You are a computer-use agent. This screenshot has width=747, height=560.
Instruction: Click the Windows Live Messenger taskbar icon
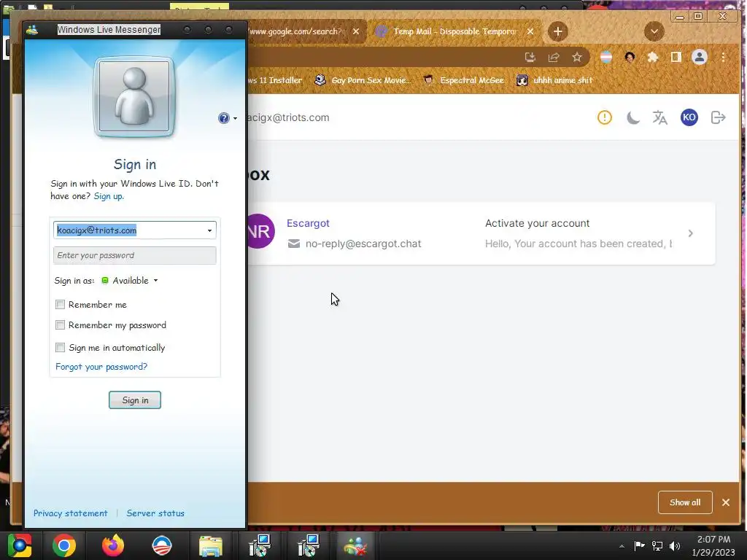click(356, 545)
